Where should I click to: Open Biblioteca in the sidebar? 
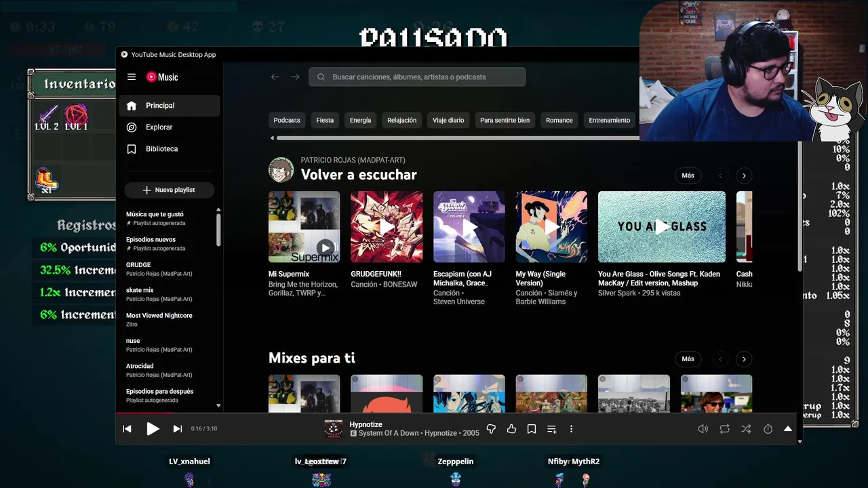point(170,149)
